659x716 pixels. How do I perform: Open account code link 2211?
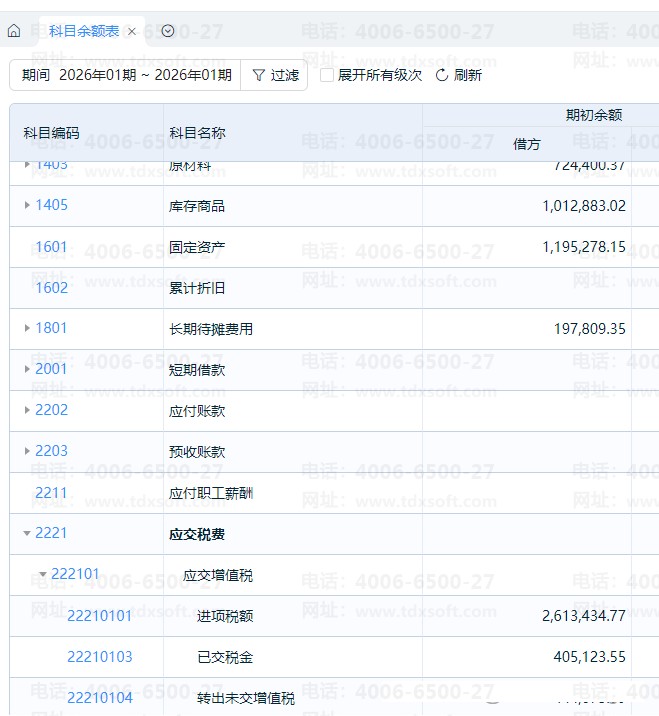(x=51, y=492)
